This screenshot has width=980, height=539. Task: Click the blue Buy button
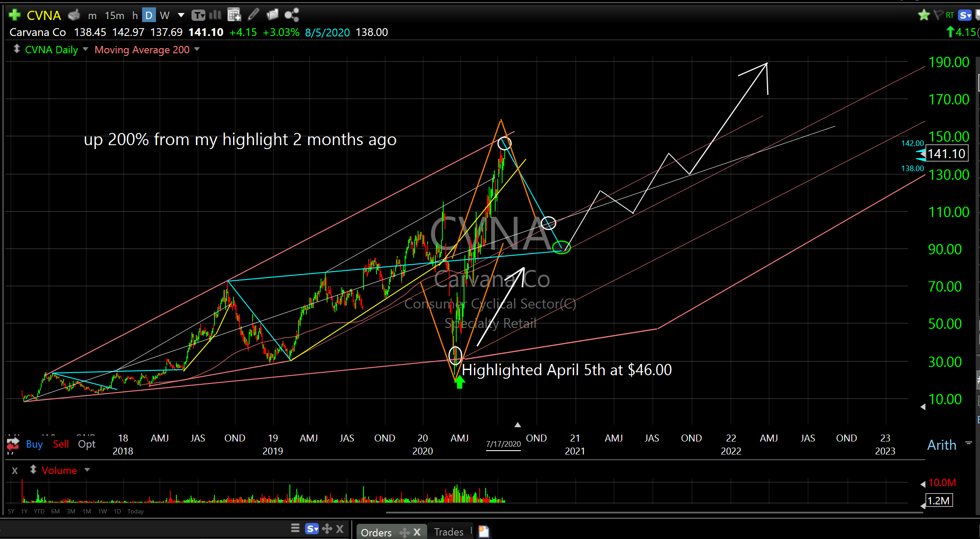tap(34, 444)
